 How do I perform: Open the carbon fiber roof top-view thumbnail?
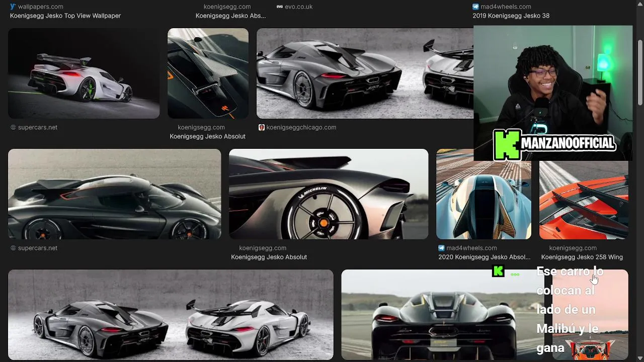(x=208, y=73)
